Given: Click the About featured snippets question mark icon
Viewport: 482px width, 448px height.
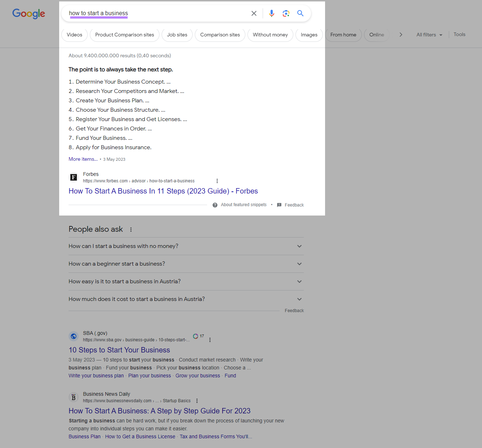Looking at the screenshot, I should point(215,205).
